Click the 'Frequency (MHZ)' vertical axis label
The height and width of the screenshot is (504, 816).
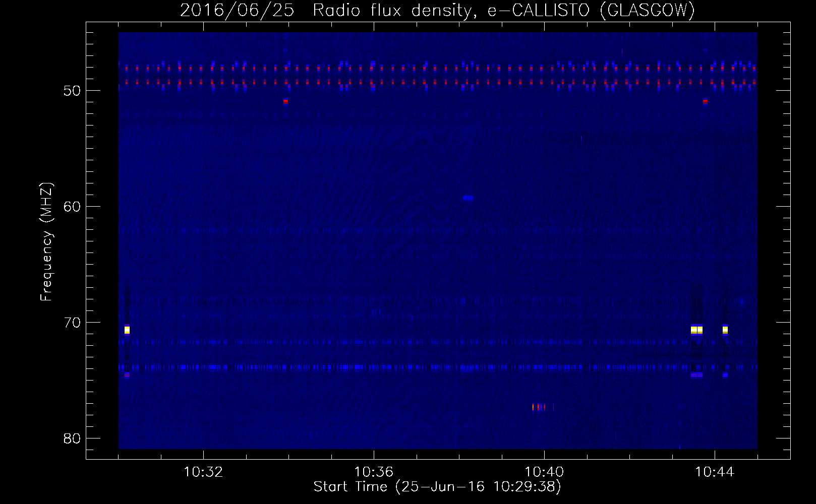(46, 242)
